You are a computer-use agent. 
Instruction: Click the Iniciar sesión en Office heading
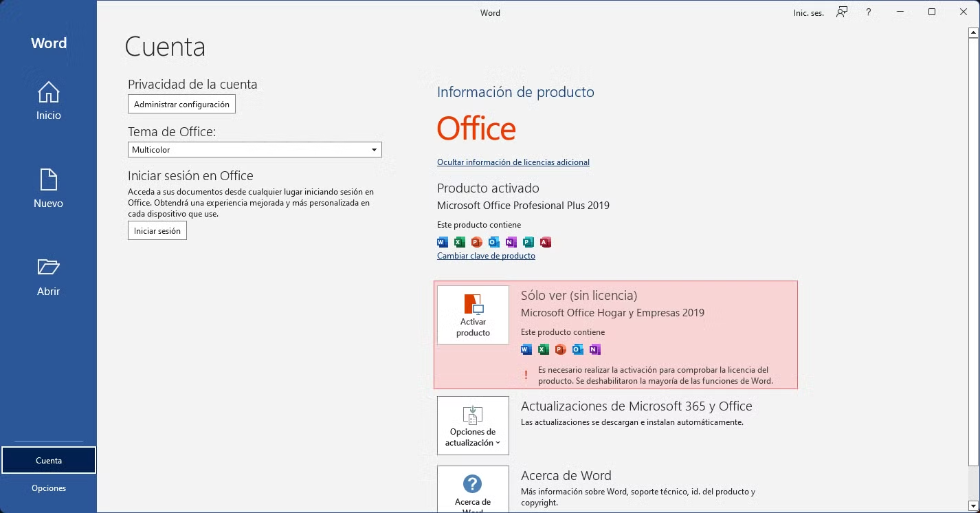[x=190, y=175]
